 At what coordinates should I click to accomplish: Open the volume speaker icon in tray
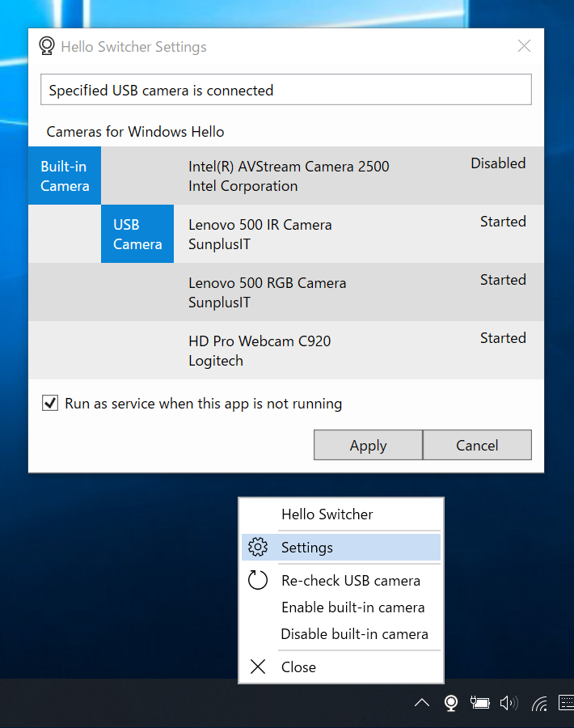[509, 703]
